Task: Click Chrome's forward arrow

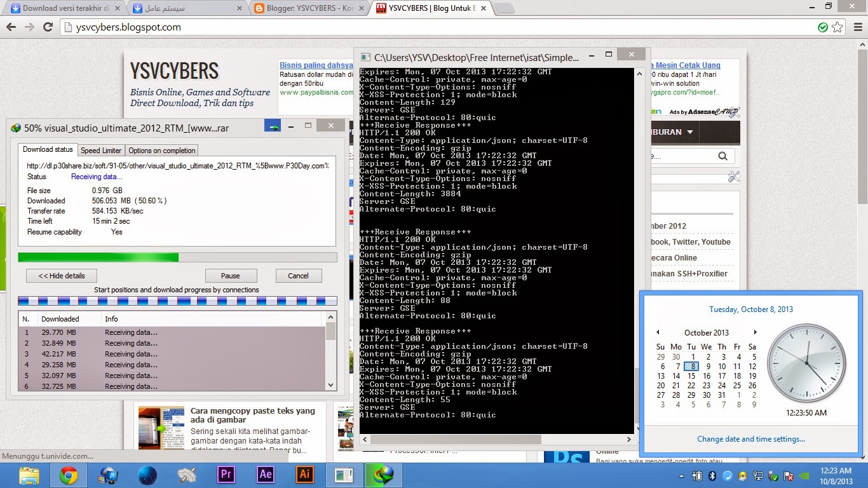Action: (x=29, y=27)
